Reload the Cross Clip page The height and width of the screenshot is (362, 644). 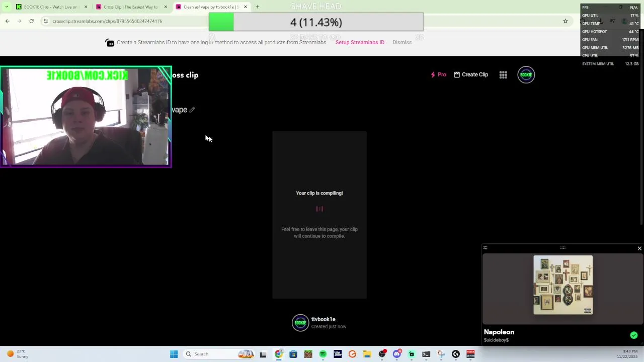pyautogui.click(x=31, y=21)
